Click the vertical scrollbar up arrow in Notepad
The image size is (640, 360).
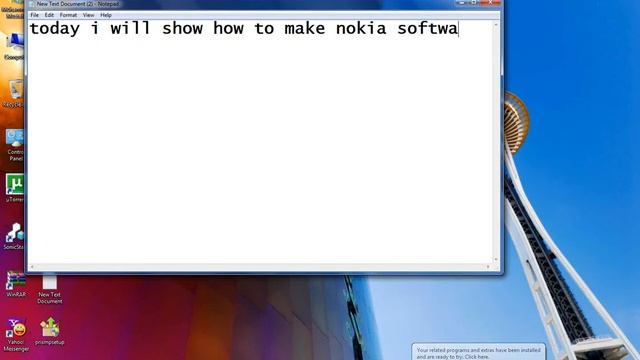(x=496, y=24)
